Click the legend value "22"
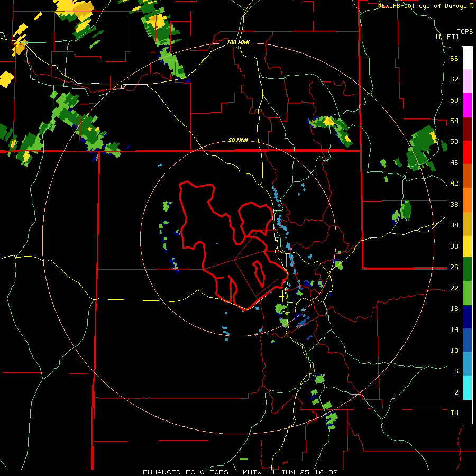 454,288
